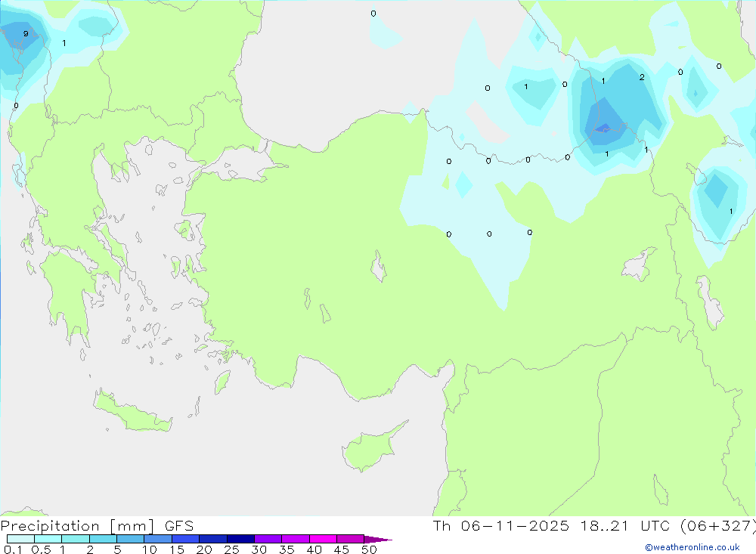756x554 pixels.
Task: Click the '35' legend scale value
Action: tap(287, 549)
